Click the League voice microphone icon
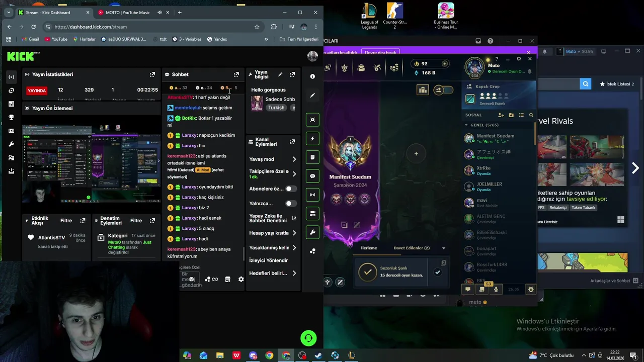 click(496, 289)
